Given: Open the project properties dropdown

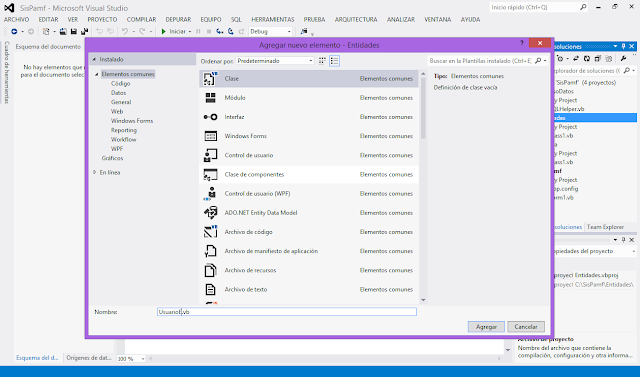Looking at the screenshot, I should (633, 251).
